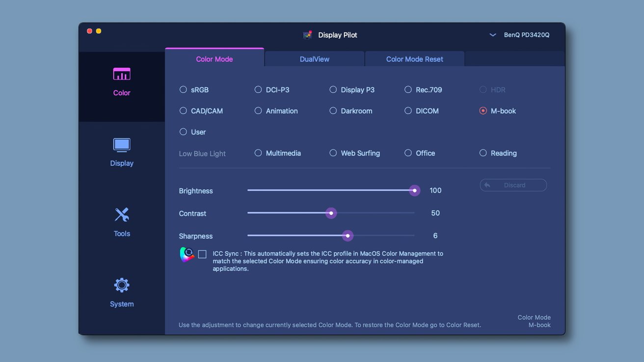The image size is (644, 362).
Task: Click the Brightness slider handle
Action: (415, 190)
